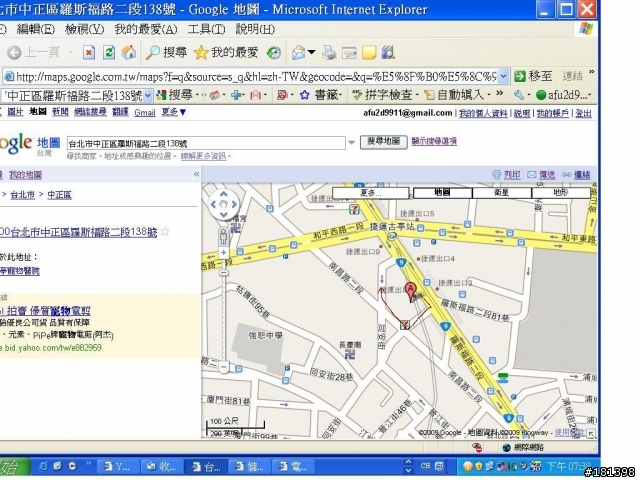
Task: Click the Mail envelope toolbar icon
Action: (x=298, y=52)
